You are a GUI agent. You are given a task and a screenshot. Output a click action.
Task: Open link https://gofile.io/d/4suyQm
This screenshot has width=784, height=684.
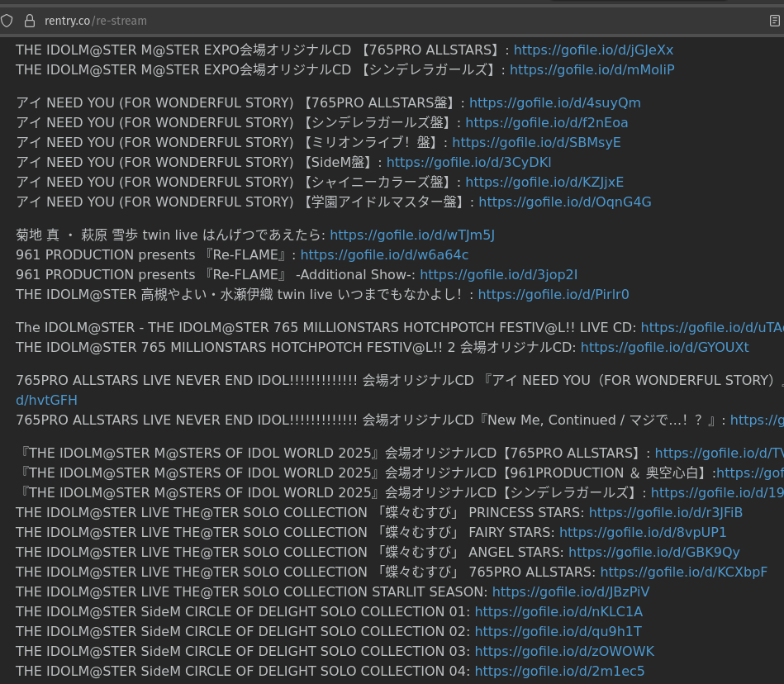[x=555, y=102]
